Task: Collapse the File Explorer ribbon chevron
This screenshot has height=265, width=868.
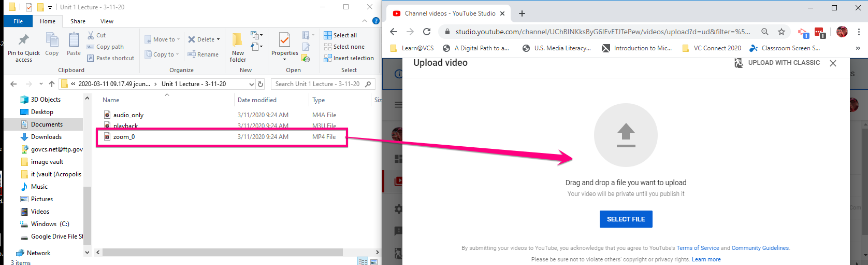Action: coord(365,21)
